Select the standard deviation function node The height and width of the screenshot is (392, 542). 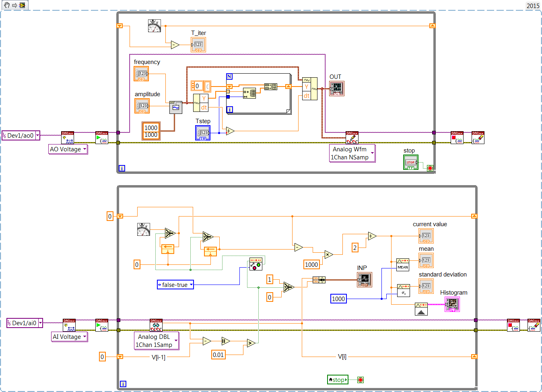[x=404, y=291]
